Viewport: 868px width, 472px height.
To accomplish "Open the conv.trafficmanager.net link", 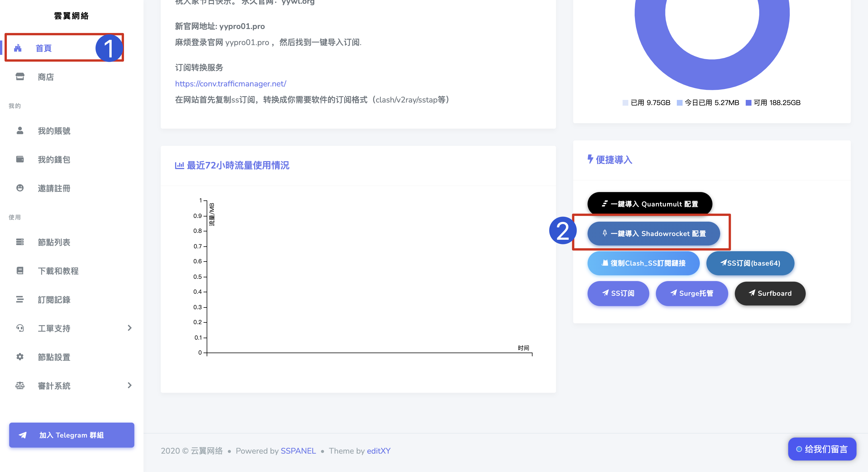I will pos(230,84).
